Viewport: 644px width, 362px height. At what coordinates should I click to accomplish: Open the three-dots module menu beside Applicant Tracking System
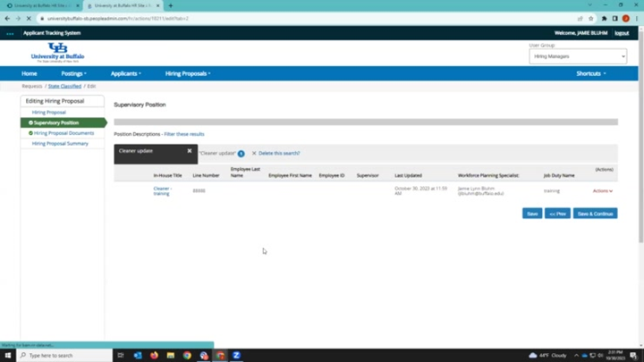pos(10,33)
